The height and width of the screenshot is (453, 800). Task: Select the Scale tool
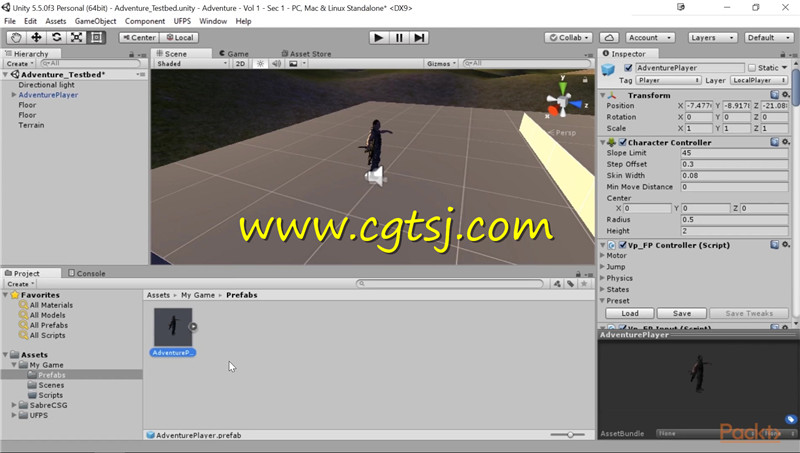(x=76, y=37)
